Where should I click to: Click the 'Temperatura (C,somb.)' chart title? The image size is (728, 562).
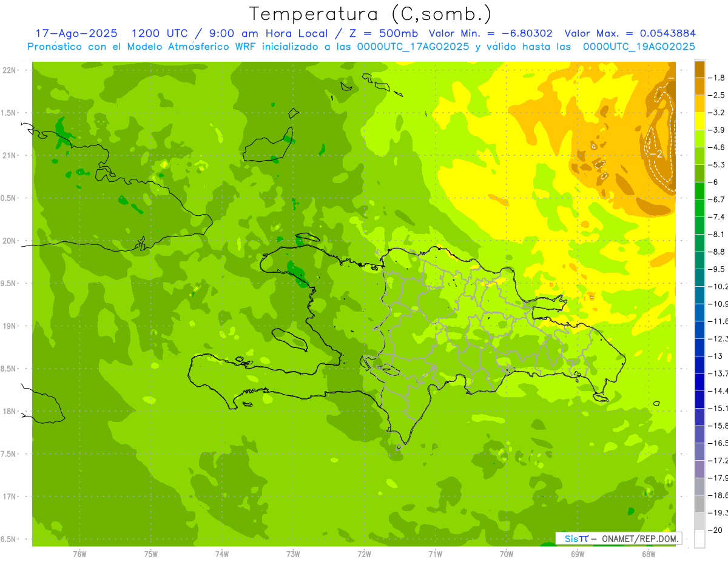(x=370, y=14)
